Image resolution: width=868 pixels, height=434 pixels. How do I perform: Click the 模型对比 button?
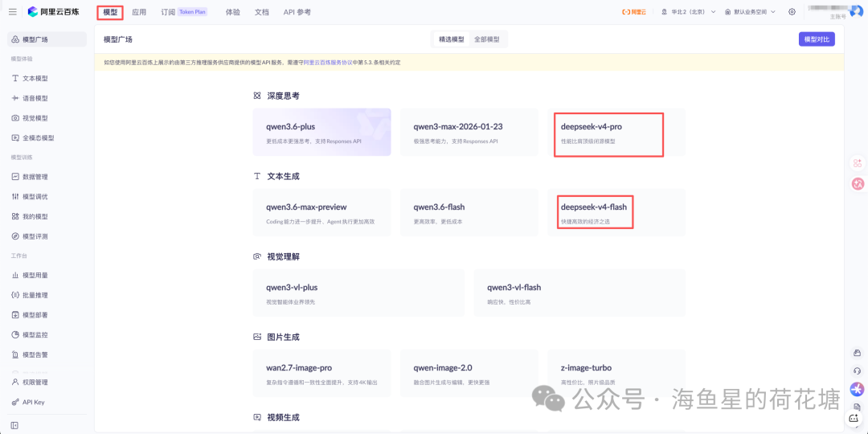[x=817, y=39]
